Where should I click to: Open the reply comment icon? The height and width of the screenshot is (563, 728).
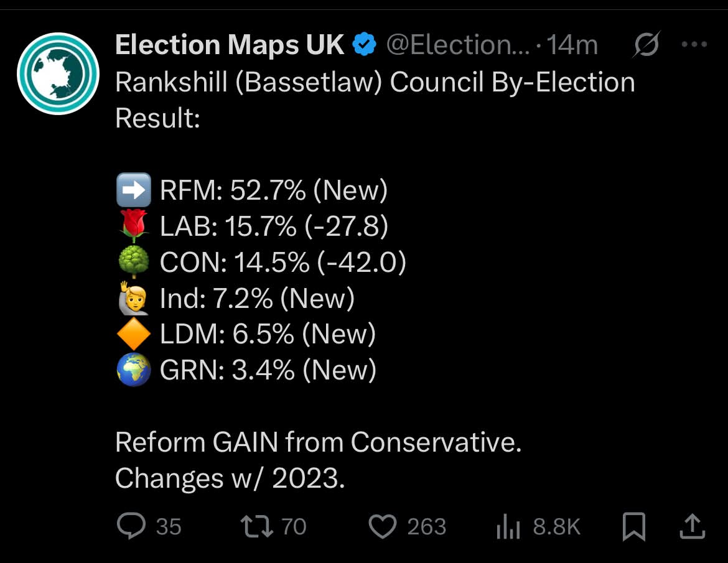(131, 526)
